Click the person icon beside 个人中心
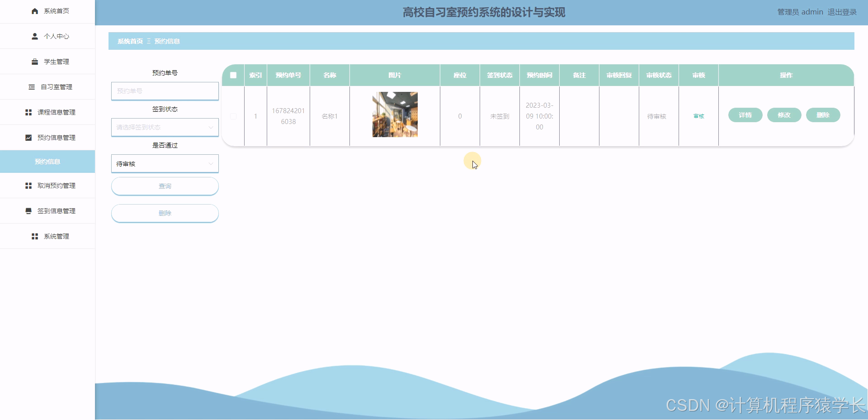 pos(35,36)
